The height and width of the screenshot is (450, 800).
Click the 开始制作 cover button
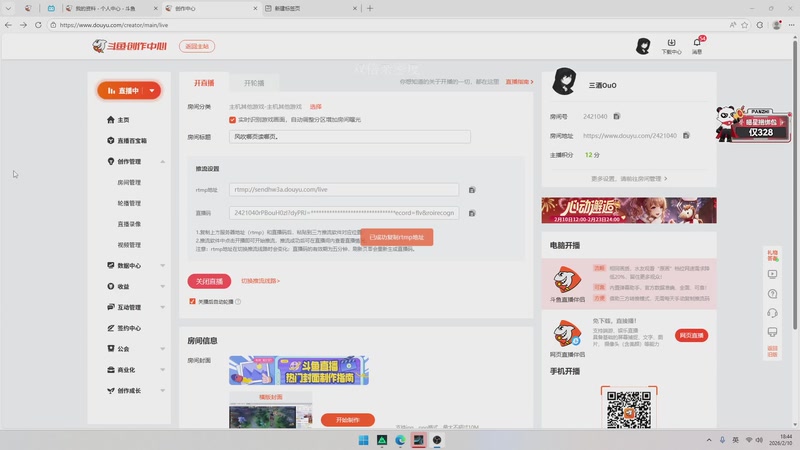pos(347,420)
